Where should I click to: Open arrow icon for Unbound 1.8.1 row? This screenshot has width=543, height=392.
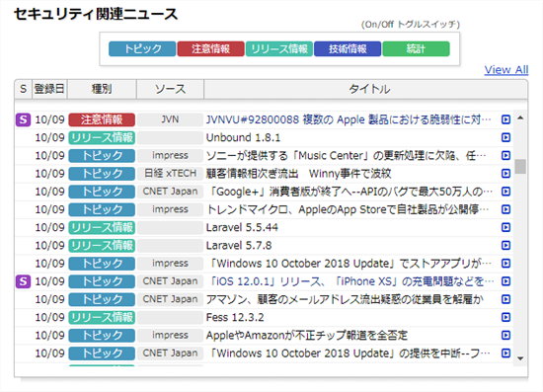(x=505, y=137)
